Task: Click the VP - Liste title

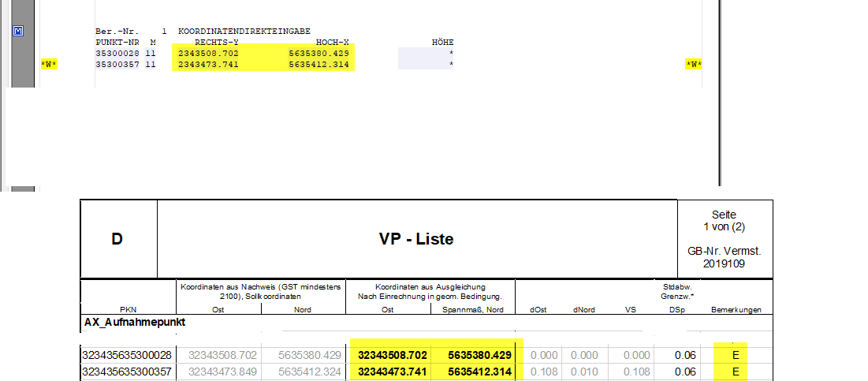Action: click(x=417, y=239)
